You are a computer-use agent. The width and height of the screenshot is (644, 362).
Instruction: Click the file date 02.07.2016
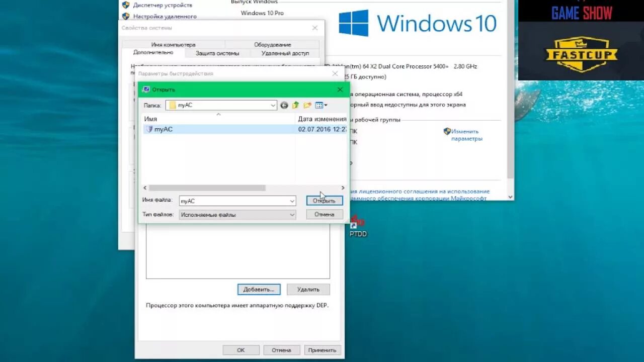click(322, 129)
